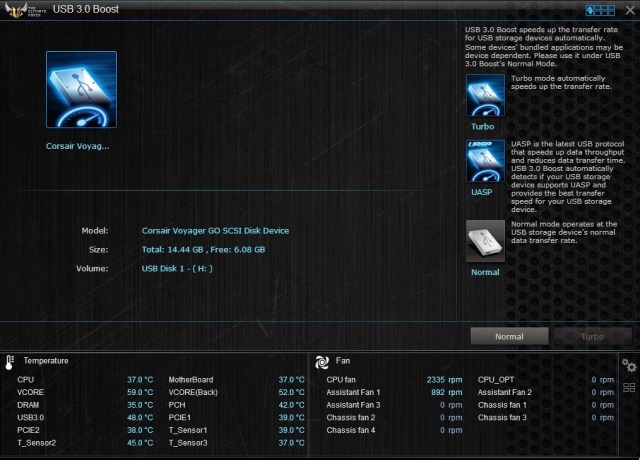
Task: Click the Chassis fan 4 label
Action: [351, 430]
